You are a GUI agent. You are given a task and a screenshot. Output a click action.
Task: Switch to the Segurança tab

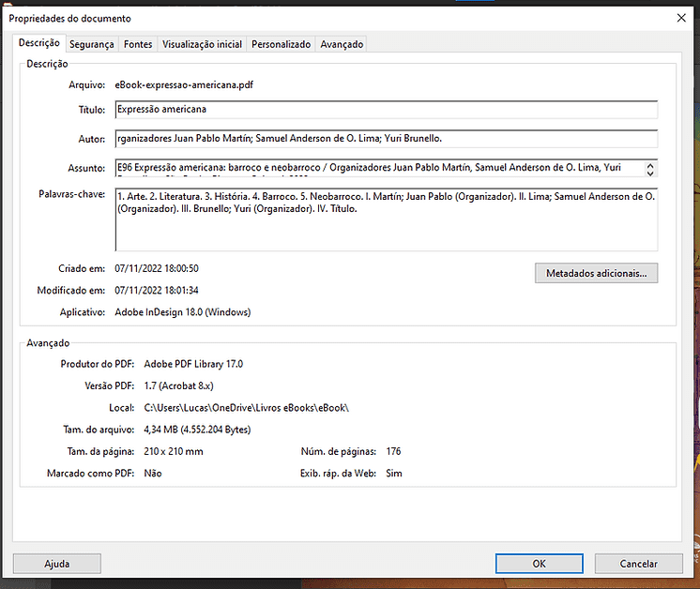click(91, 44)
